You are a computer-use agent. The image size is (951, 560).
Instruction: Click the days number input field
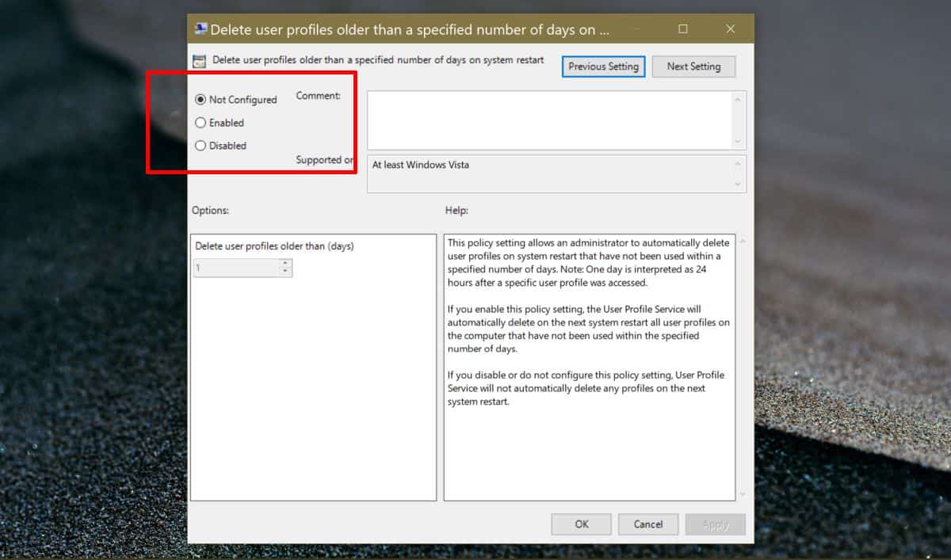coord(237,269)
